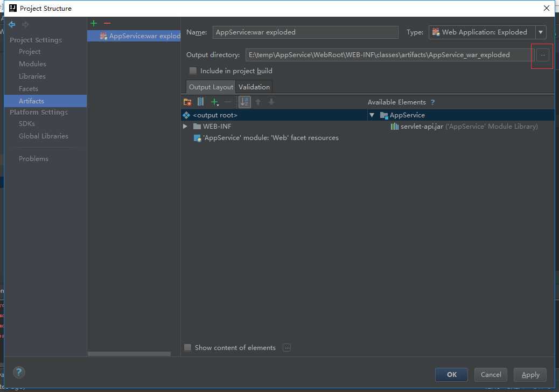Browse for output directory
The height and width of the screenshot is (392, 559).
point(543,55)
